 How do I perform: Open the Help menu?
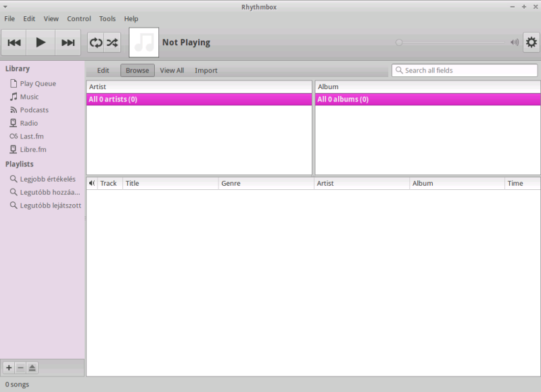(131, 19)
